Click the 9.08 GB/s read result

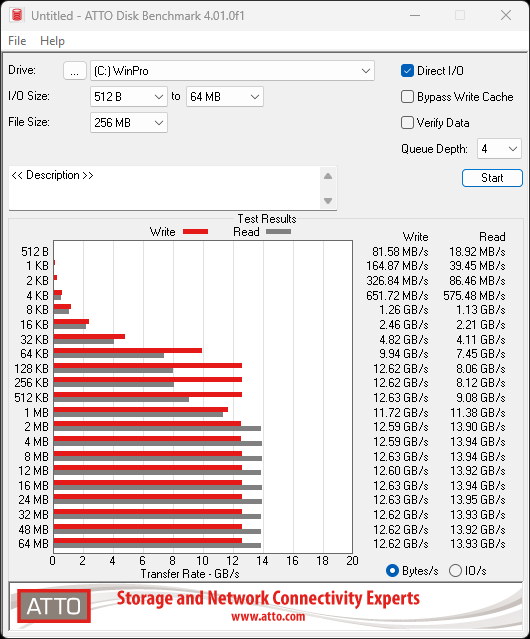[481, 397]
